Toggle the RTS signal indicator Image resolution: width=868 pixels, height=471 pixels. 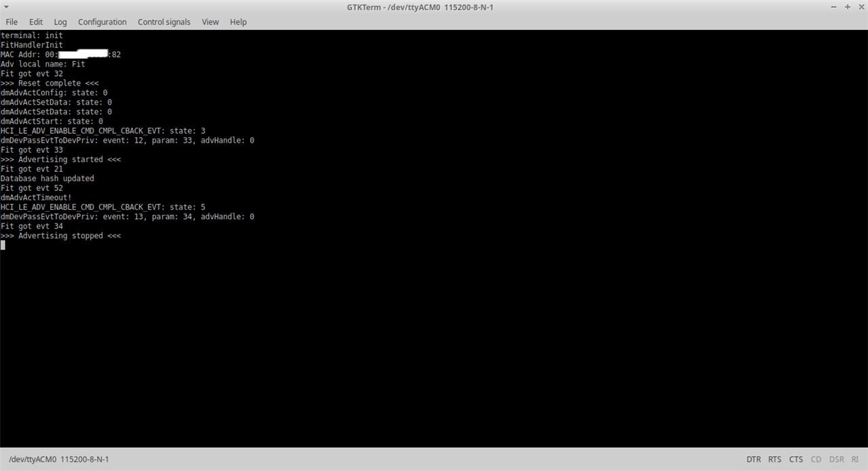[775, 459]
